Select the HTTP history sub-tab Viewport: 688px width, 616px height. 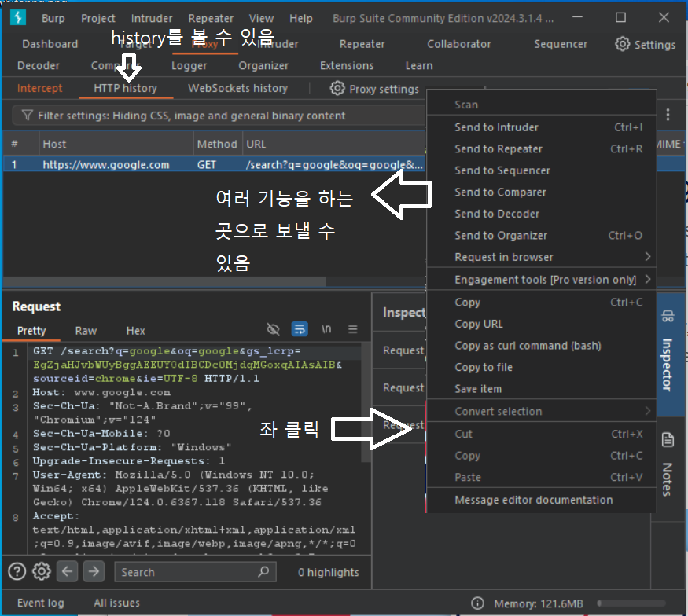tap(125, 88)
